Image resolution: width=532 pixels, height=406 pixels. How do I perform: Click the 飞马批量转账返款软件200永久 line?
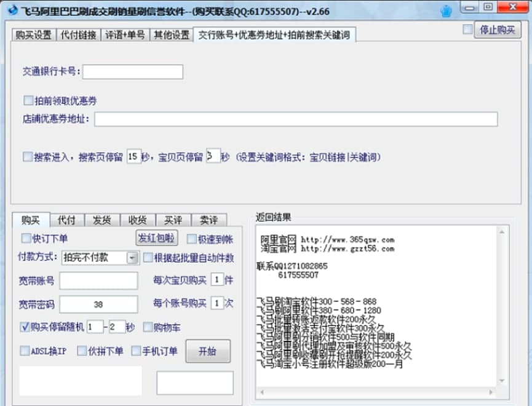pos(316,319)
